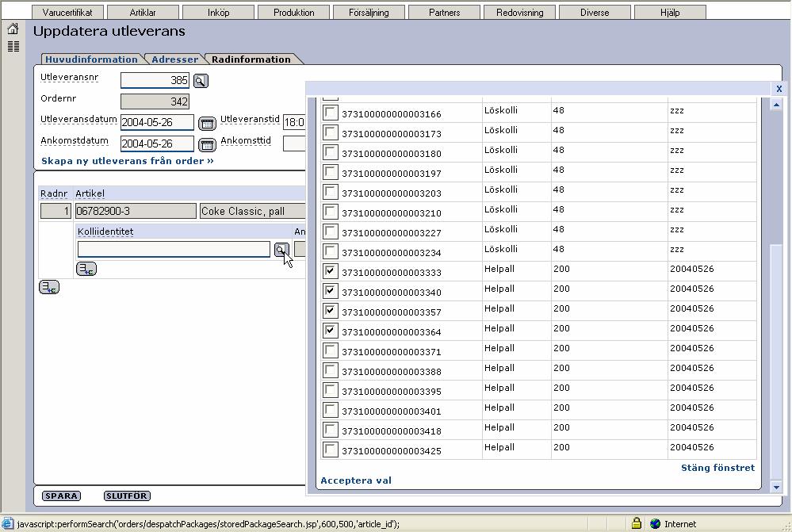Open the Inköp menu
Image resolution: width=792 pixels, height=532 pixels.
tap(218, 12)
